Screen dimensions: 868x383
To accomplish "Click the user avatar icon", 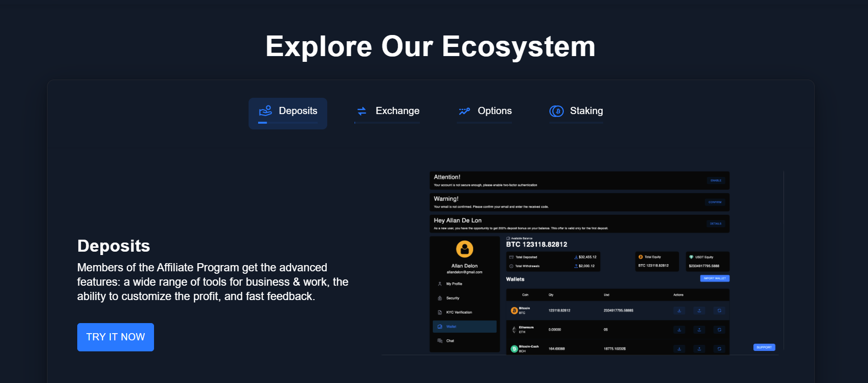I will (464, 249).
